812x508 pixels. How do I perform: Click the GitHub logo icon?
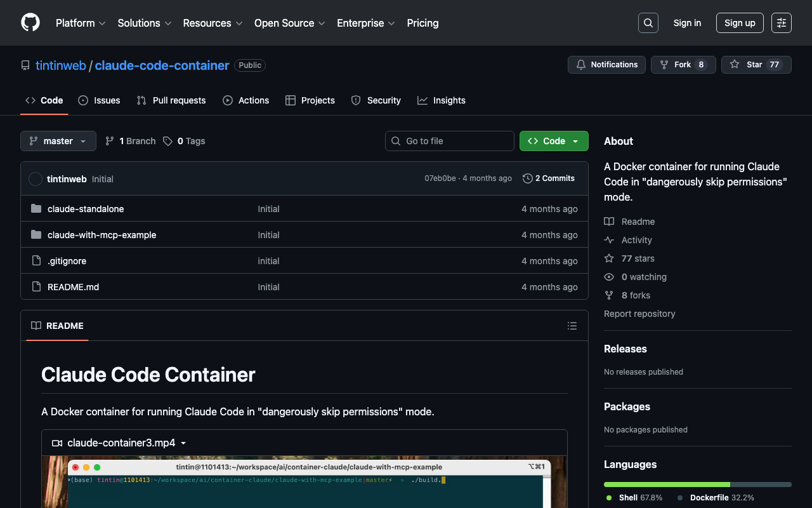30,23
